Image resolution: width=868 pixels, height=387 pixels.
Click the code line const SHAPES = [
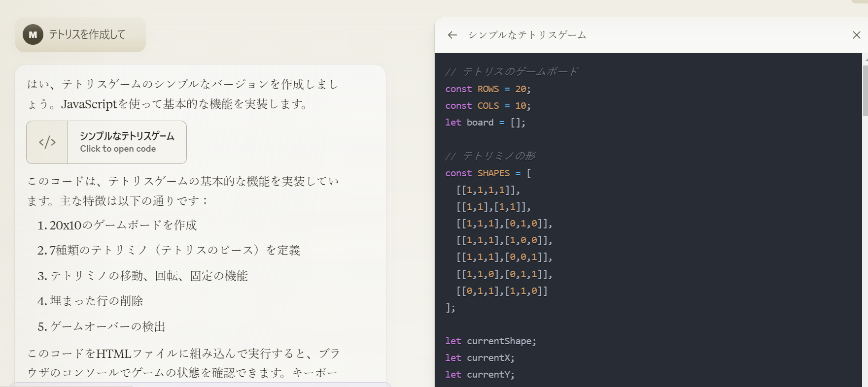pos(488,173)
